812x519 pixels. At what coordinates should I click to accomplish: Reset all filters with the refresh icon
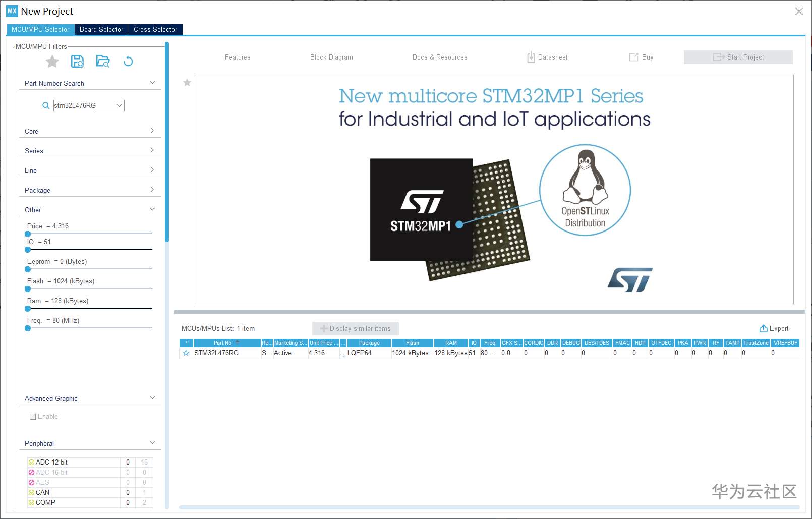(128, 62)
